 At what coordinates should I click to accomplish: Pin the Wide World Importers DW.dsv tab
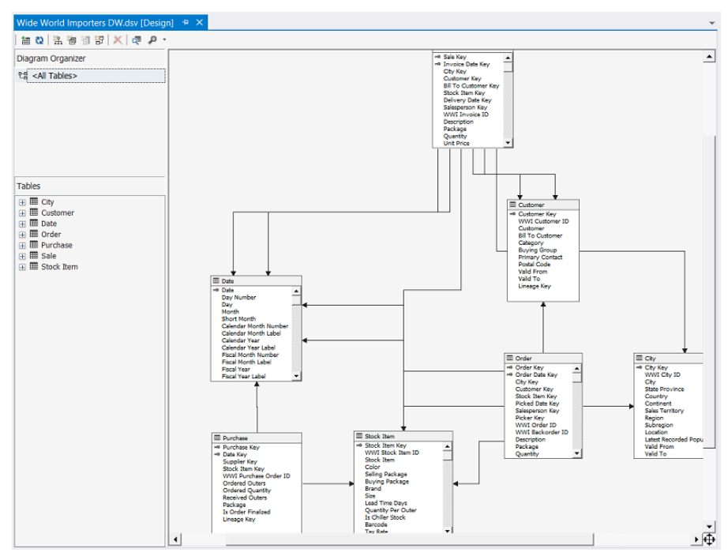click(x=186, y=23)
